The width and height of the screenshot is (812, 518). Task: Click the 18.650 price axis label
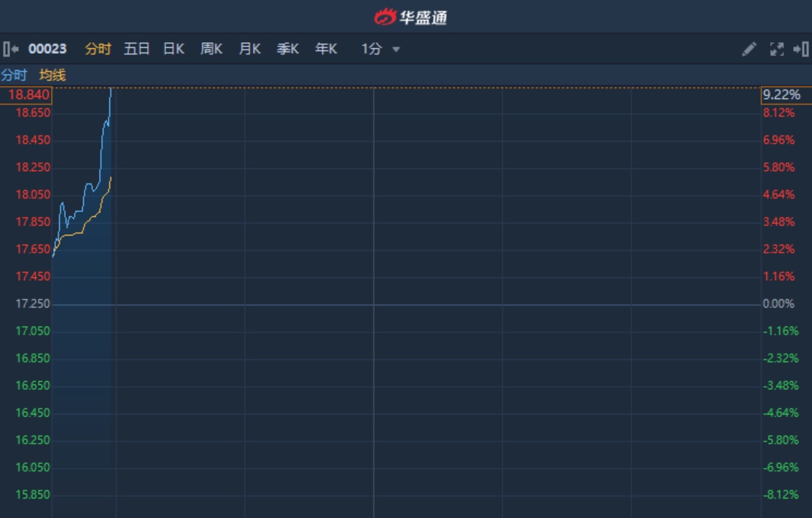coord(33,113)
